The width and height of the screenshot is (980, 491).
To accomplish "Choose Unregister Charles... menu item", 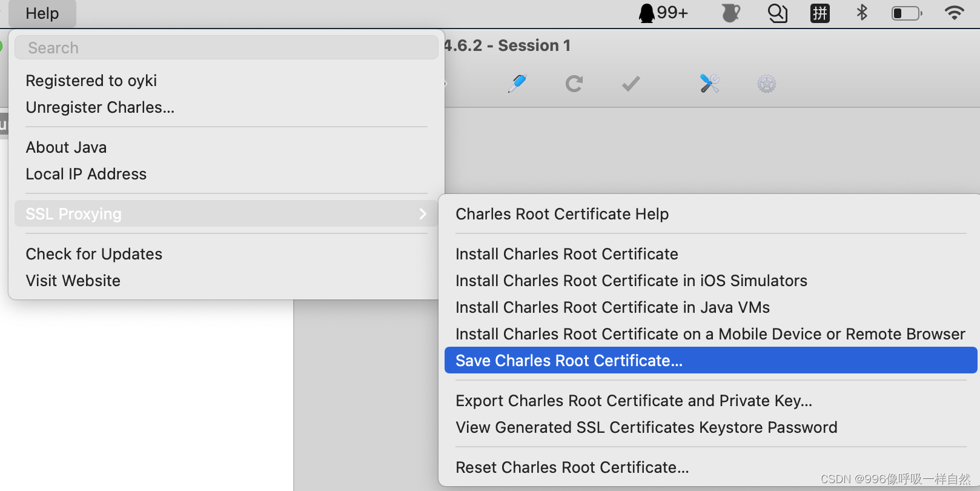I will pyautogui.click(x=226, y=107).
